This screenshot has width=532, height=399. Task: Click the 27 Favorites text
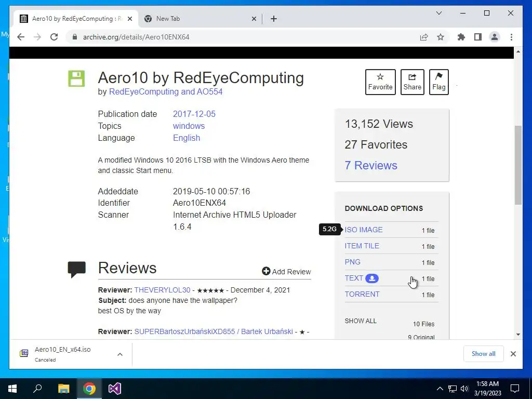click(376, 144)
